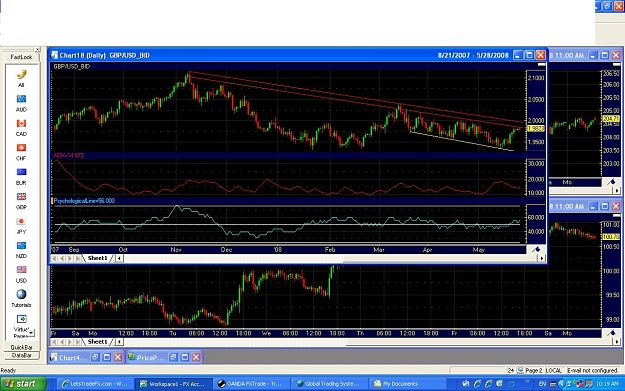The width and height of the screenshot is (625, 391).
Task: Open the Tutorials globe icon
Action: coord(21,294)
